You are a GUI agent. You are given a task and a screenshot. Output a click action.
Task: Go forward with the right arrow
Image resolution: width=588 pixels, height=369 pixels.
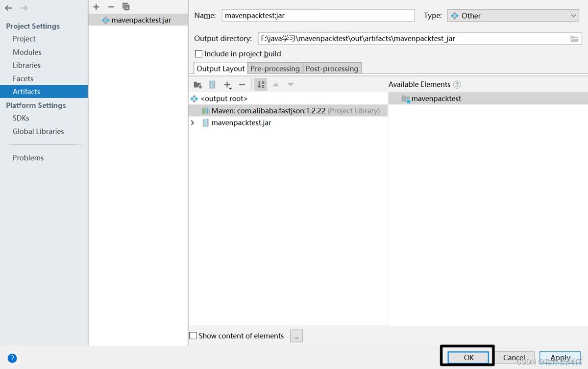[x=24, y=8]
